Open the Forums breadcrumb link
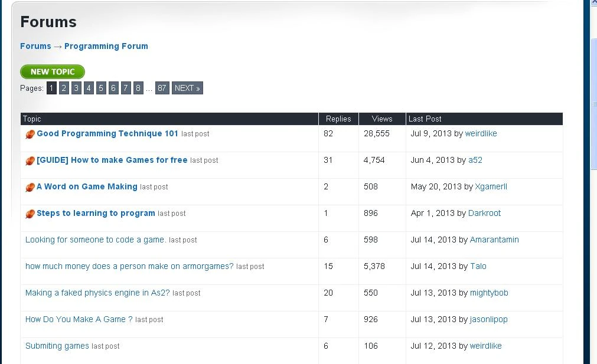Viewport: 597px width, 364px height. pyautogui.click(x=35, y=46)
